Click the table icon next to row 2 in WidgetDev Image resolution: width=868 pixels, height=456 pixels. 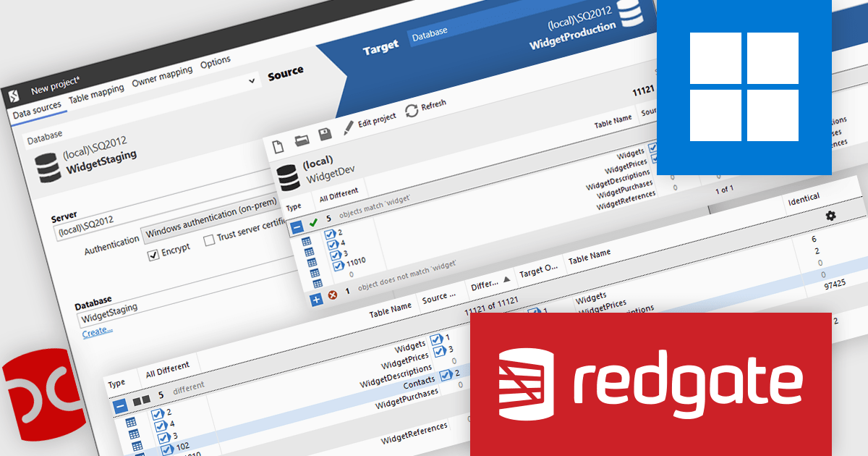point(307,240)
